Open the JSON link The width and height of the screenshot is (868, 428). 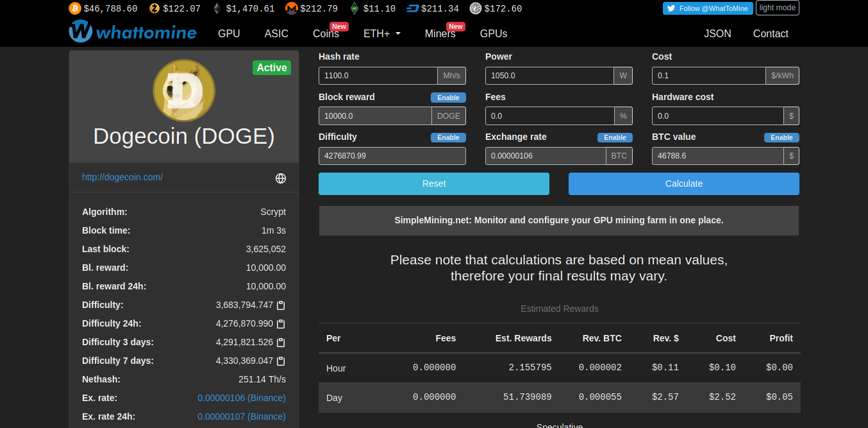[x=717, y=33]
